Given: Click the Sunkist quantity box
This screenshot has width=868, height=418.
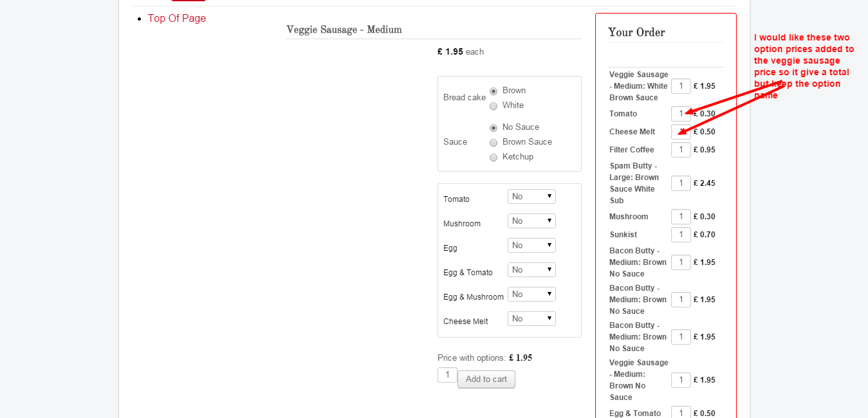Looking at the screenshot, I should pyautogui.click(x=681, y=235).
